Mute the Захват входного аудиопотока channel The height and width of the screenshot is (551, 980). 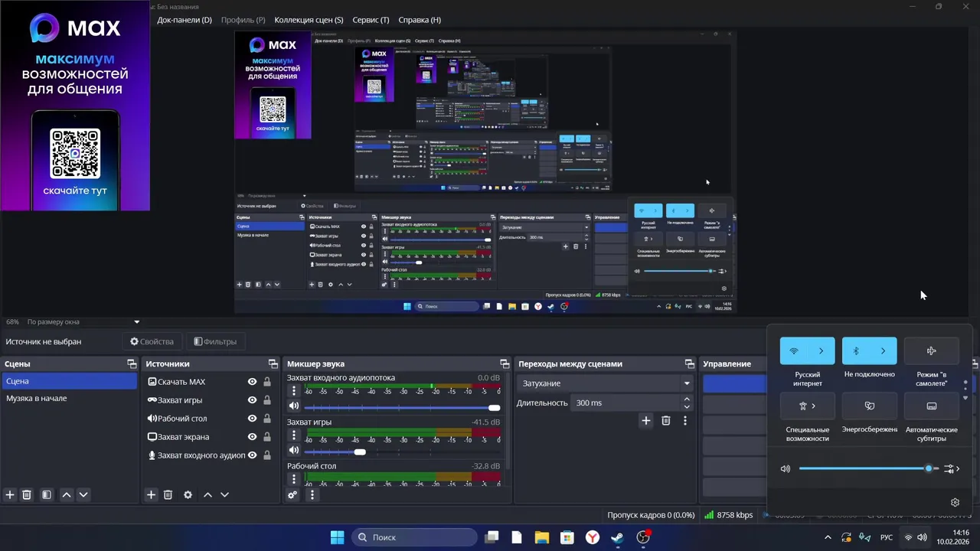[x=294, y=406]
